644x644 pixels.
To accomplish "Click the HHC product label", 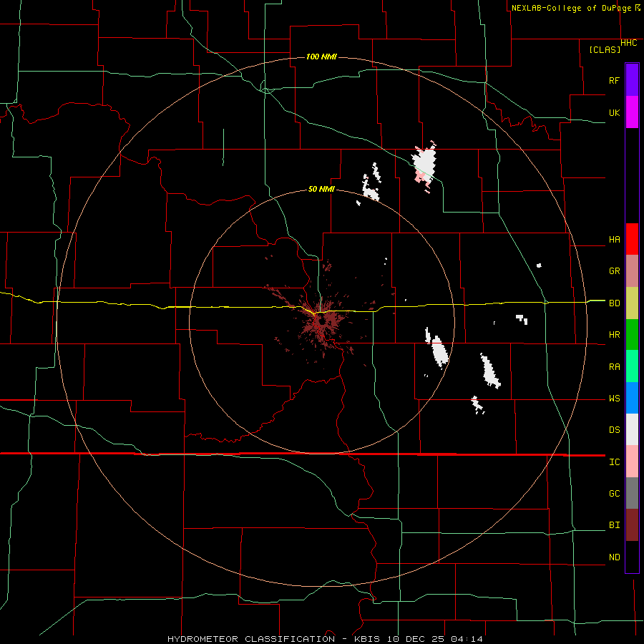I will [x=629, y=43].
